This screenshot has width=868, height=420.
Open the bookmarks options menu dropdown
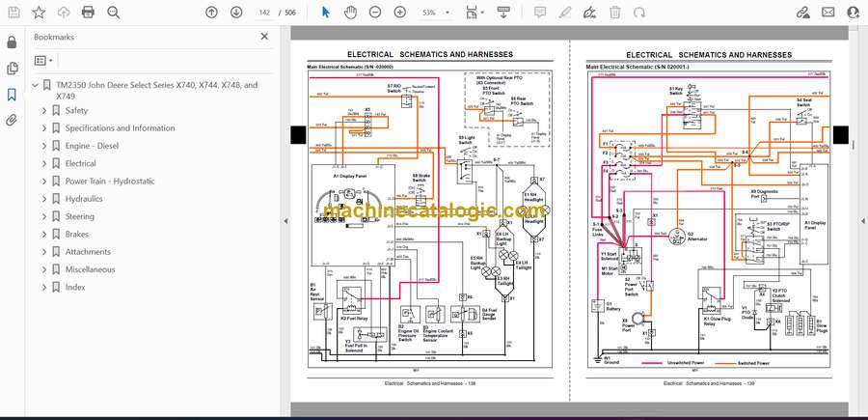click(x=43, y=61)
